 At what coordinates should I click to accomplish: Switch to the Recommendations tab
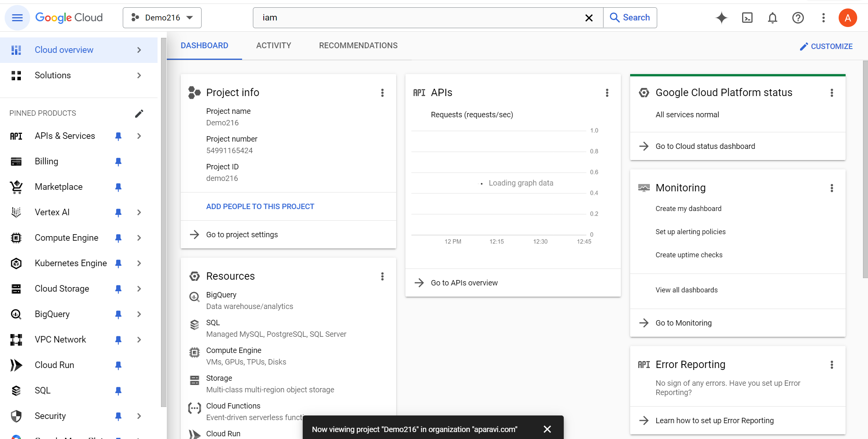358,46
